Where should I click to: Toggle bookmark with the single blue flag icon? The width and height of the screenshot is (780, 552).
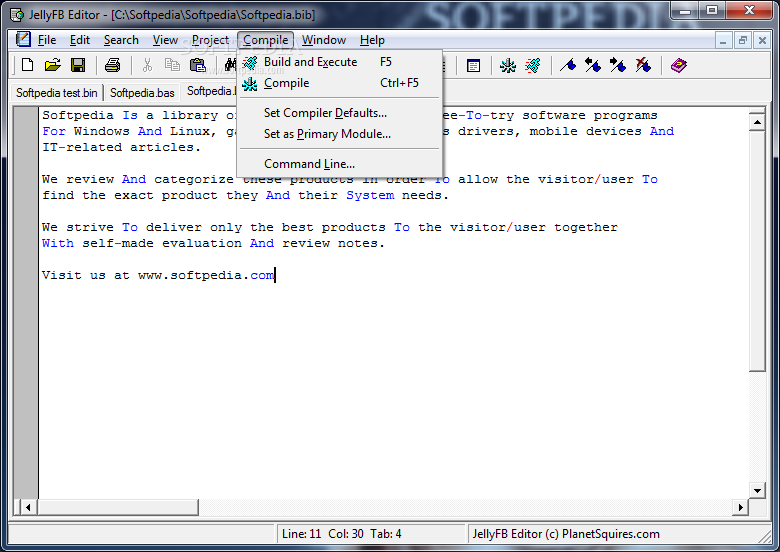[x=568, y=65]
